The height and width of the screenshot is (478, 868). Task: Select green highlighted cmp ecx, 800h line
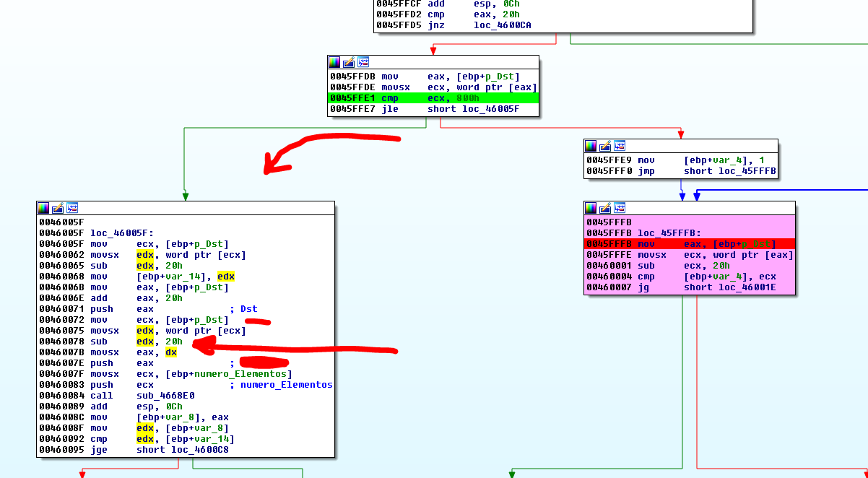pos(433,98)
